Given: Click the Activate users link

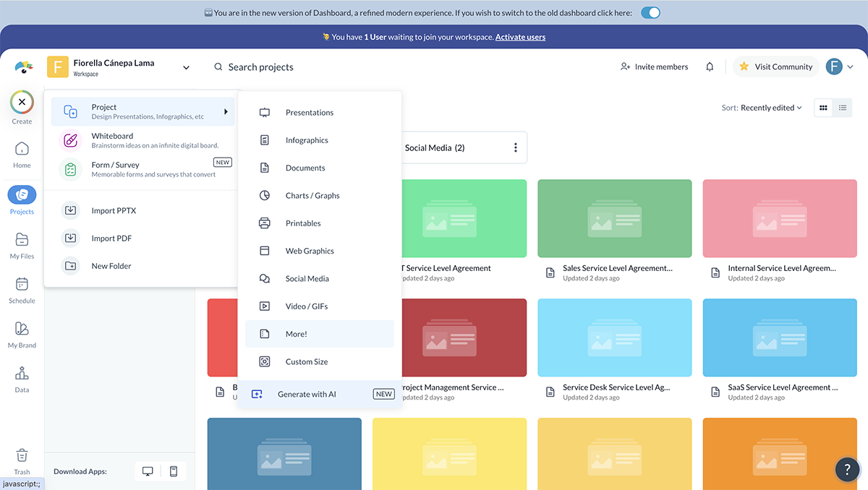Looking at the screenshot, I should coord(520,37).
